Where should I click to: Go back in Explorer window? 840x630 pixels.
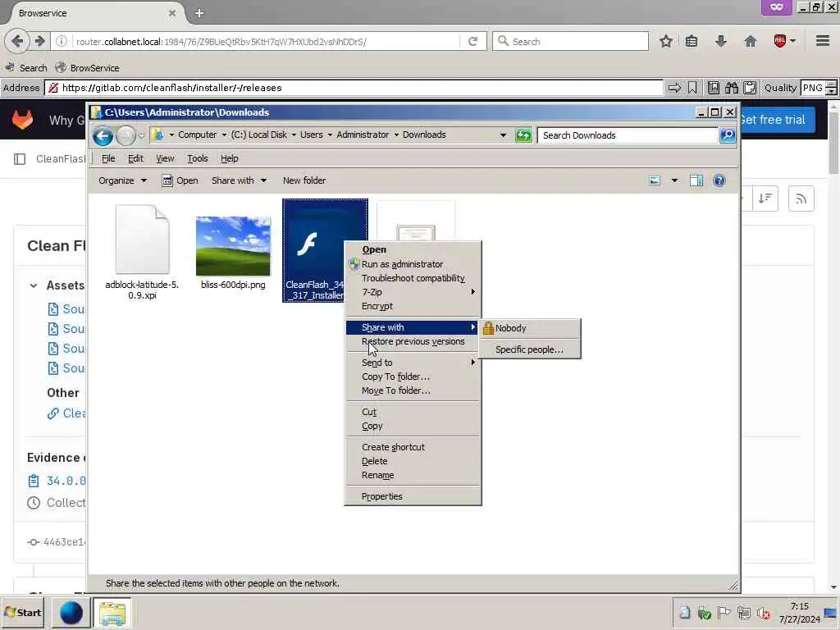coord(103,136)
